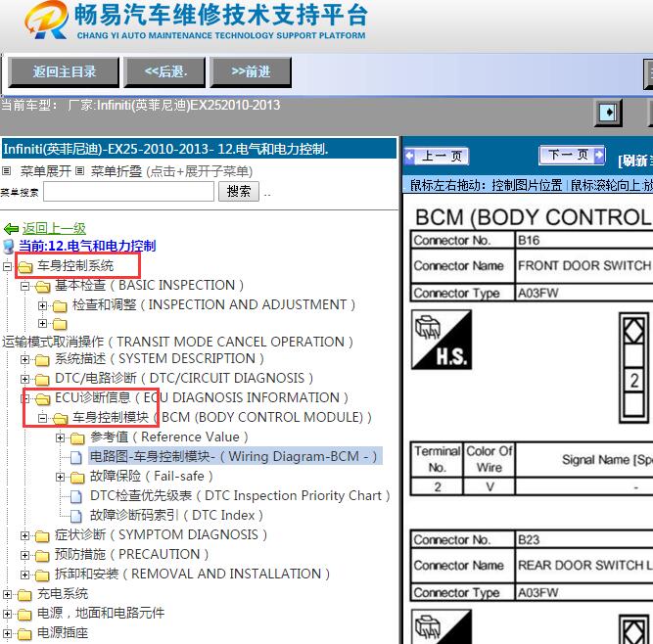Click the 故障保险 folder icon
Screen dimensions: 653x644
(x=77, y=477)
